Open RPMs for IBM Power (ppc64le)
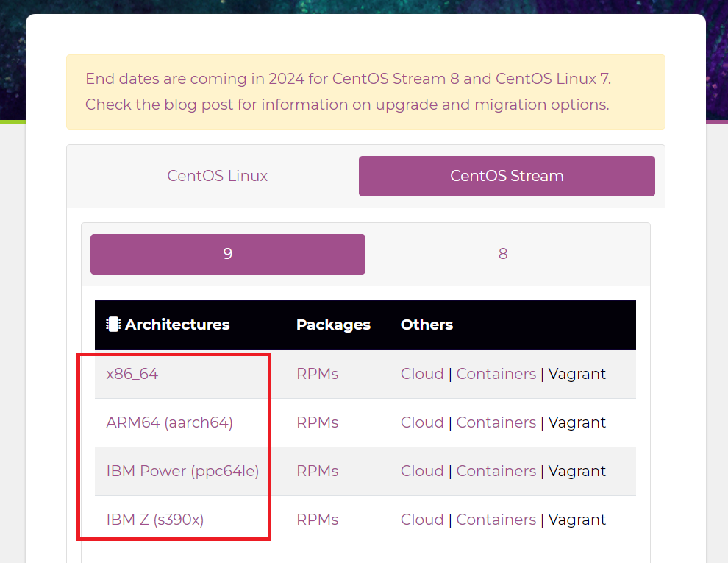Viewport: 728px width, 563px height. (x=317, y=470)
